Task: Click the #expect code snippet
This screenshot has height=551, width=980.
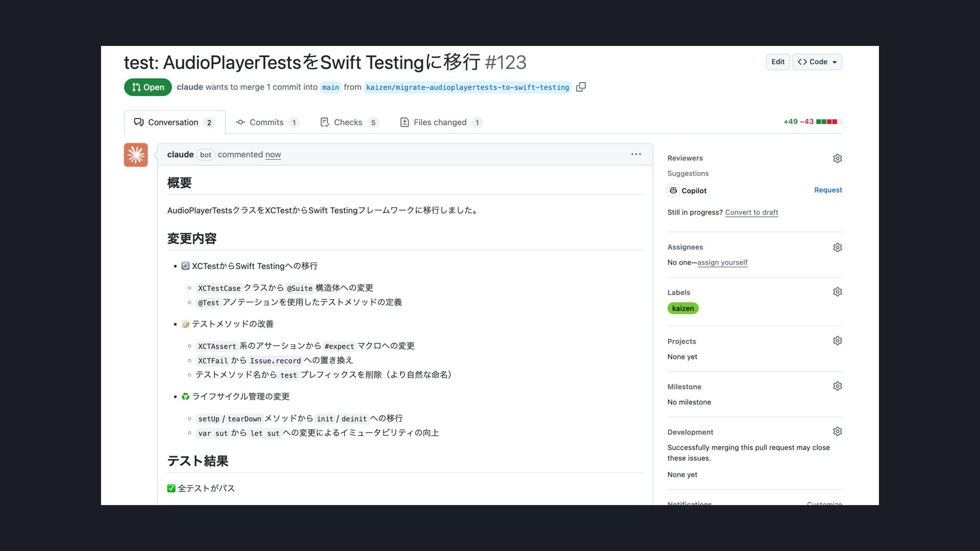Action: [339, 346]
